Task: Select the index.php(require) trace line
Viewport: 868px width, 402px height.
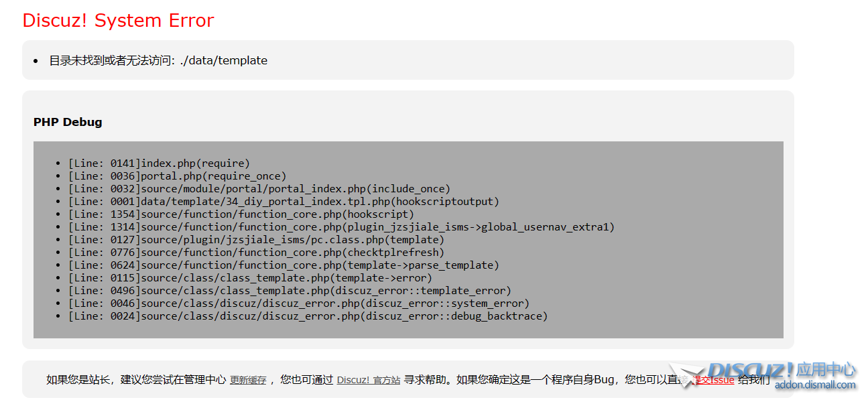Action: click(159, 163)
